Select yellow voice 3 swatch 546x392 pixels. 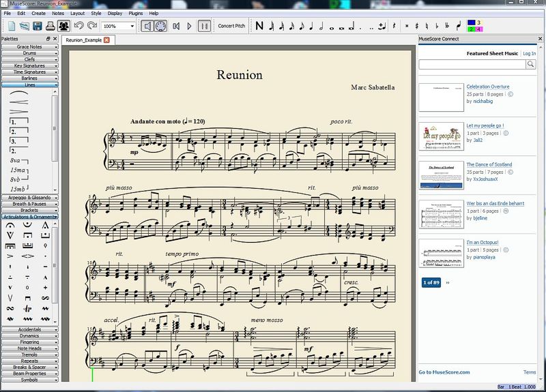479,22
